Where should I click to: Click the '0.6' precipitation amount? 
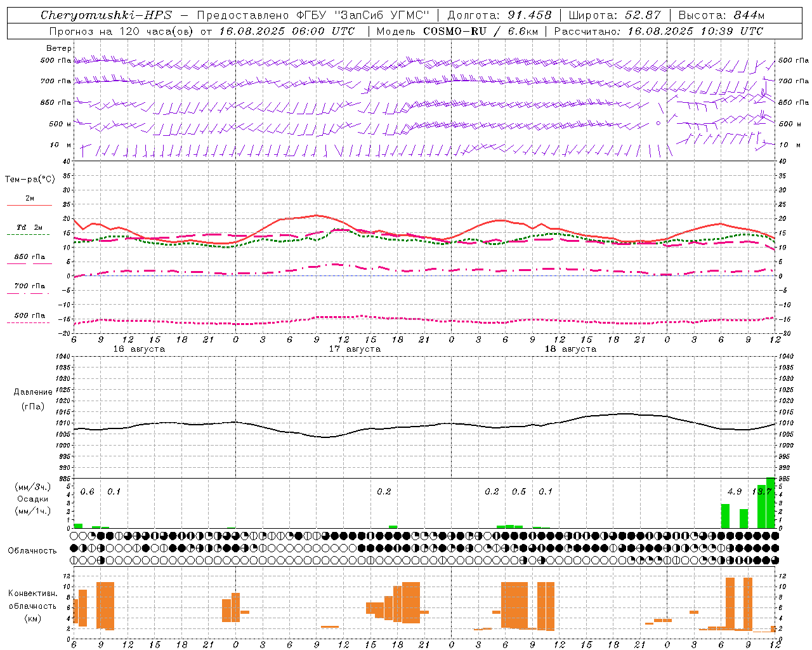coord(88,491)
